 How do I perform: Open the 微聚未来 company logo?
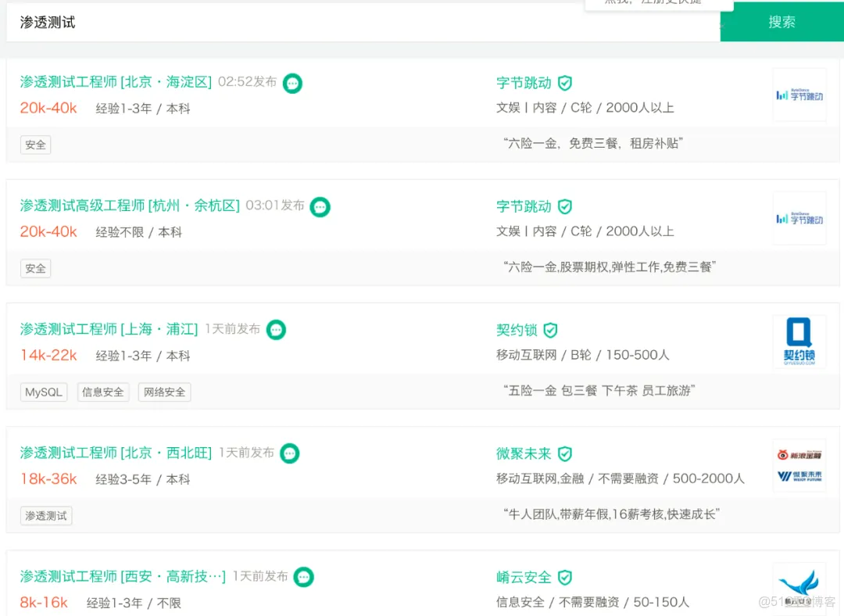(x=799, y=465)
